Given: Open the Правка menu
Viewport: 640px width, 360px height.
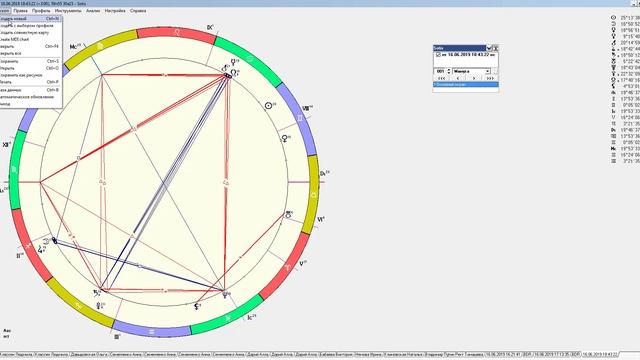Looking at the screenshot, I should click(20, 11).
